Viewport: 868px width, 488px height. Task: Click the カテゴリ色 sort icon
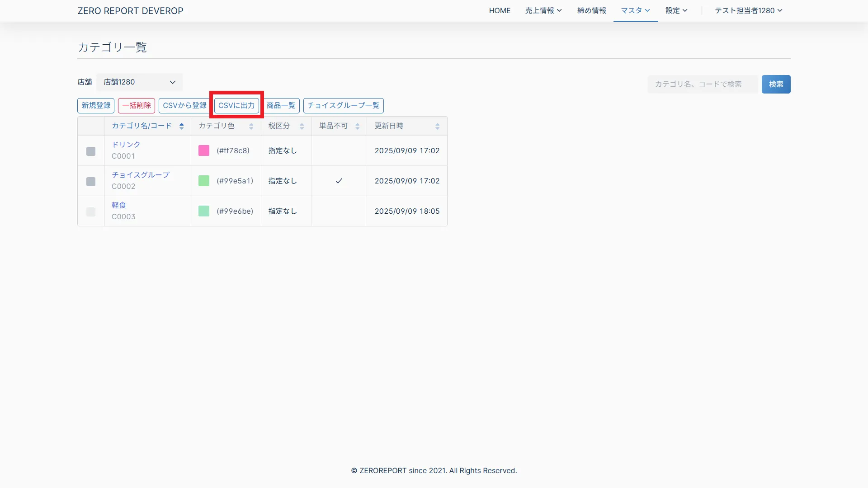251,126
